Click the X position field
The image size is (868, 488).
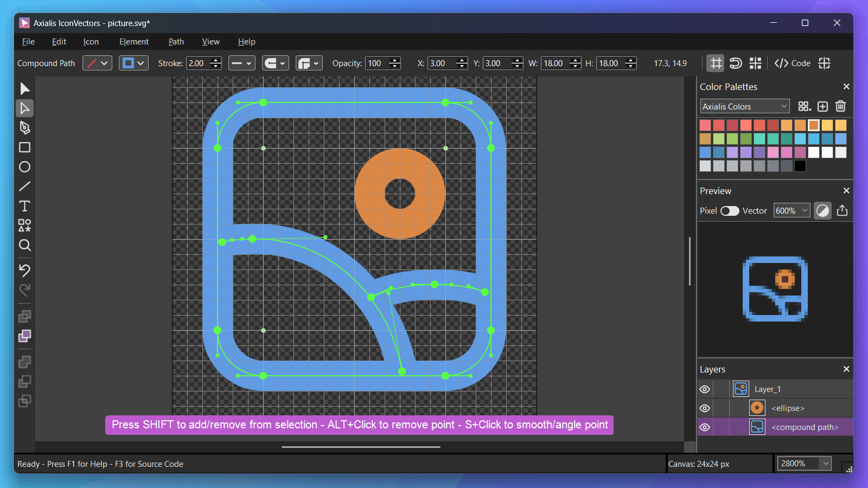(442, 63)
